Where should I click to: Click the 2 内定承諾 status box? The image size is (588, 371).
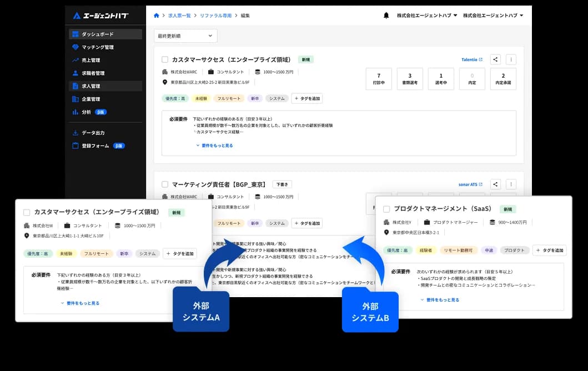point(503,79)
